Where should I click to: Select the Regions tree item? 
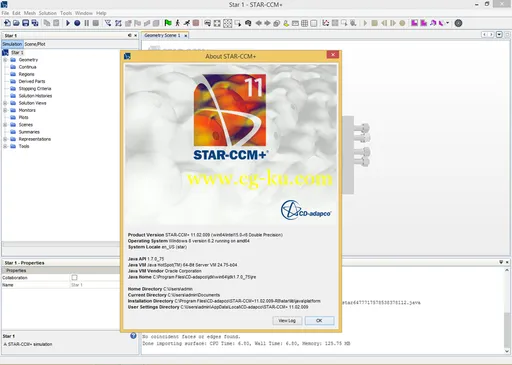coord(26,74)
